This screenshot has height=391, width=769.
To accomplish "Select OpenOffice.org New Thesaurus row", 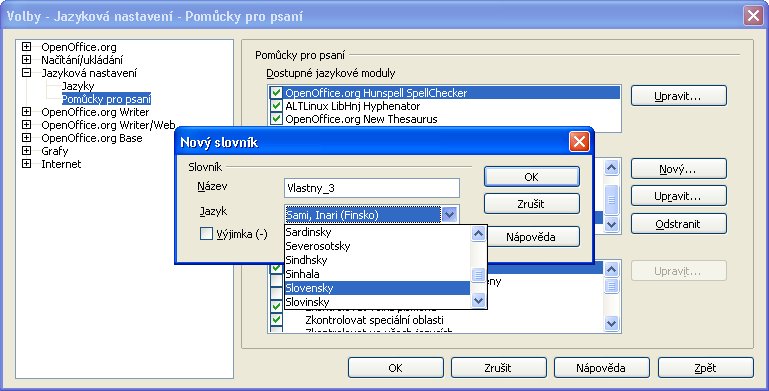I will [444, 119].
